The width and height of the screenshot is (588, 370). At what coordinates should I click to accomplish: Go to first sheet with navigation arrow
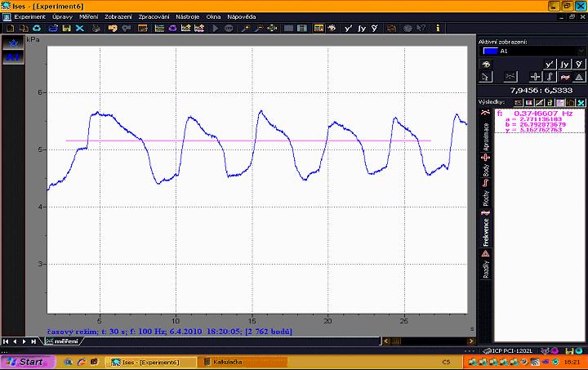tap(5, 341)
